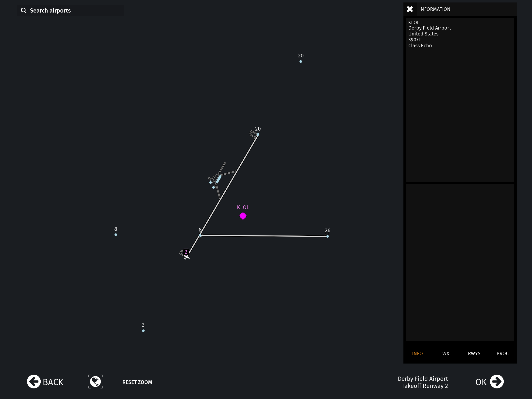The image size is (532, 399).
Task: Select the INFO tab
Action: (417, 353)
